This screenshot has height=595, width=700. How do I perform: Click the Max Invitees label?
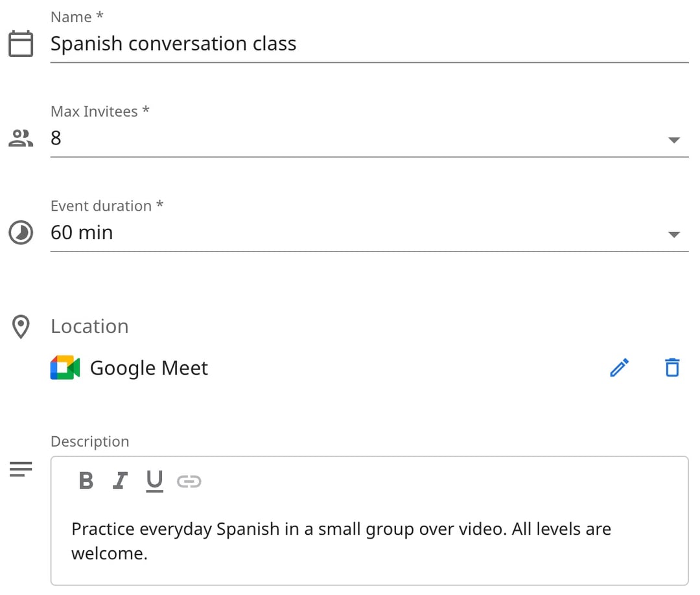tap(100, 111)
